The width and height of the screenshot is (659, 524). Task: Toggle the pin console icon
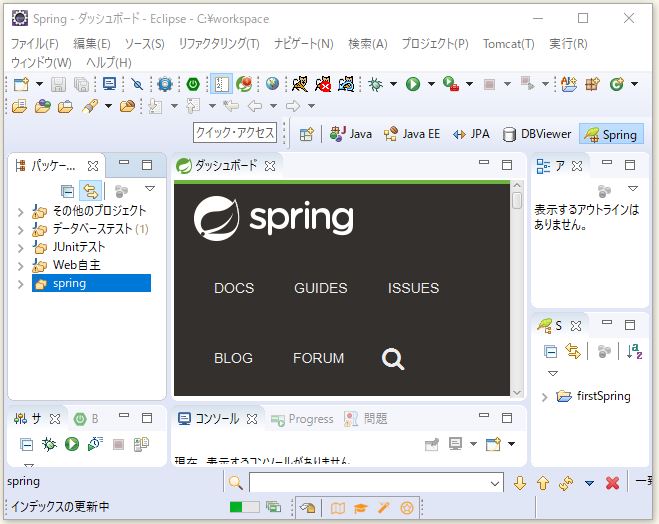coord(432,444)
